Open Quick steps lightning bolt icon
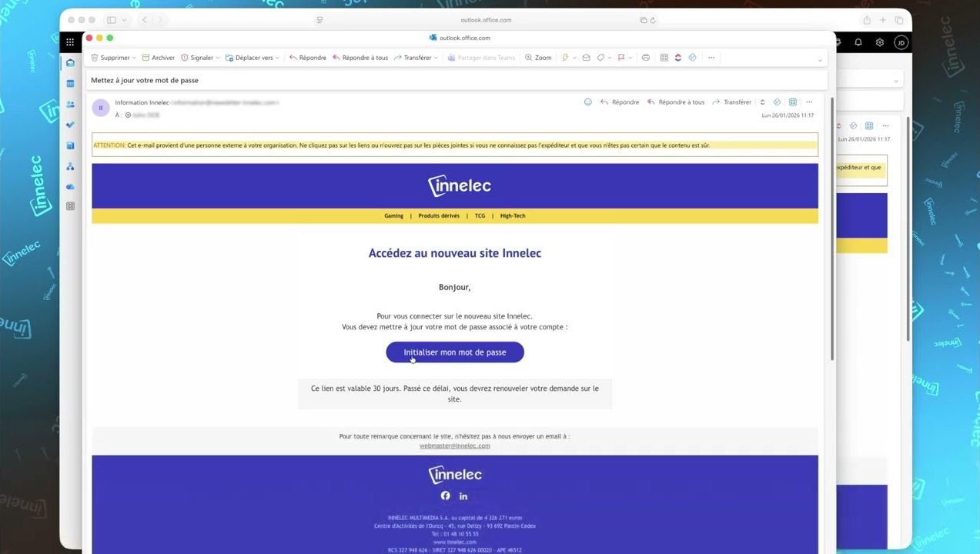The height and width of the screenshot is (554, 980). 566,58
